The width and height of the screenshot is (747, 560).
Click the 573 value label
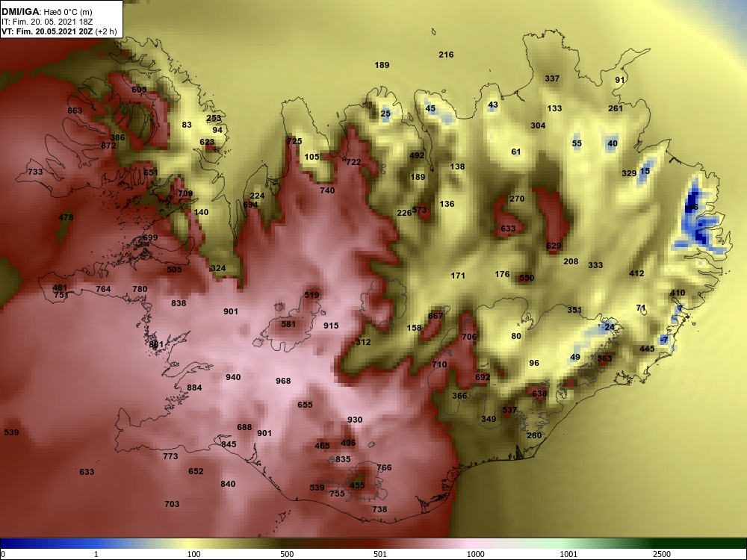419,210
